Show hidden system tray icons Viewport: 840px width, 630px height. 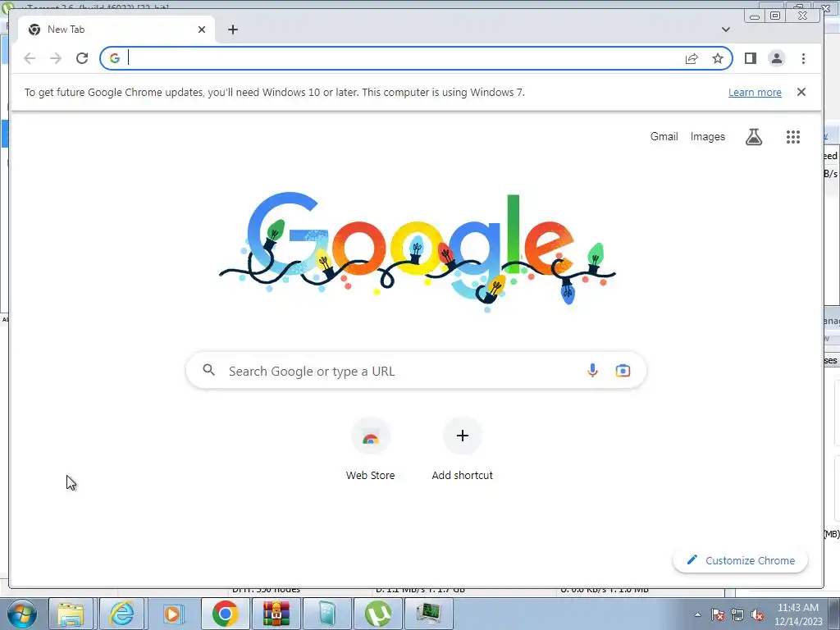[697, 614]
